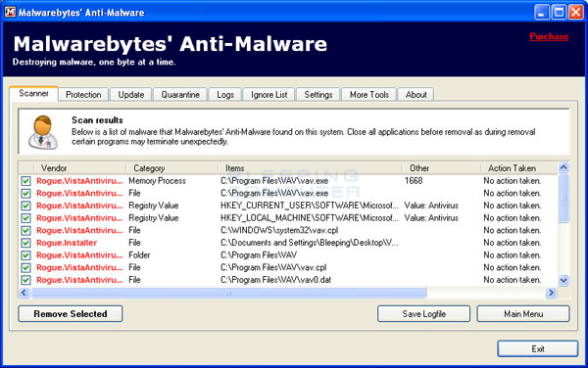The width and height of the screenshot is (588, 368).
Task: Sort by the Other column header
Action: coord(441,168)
